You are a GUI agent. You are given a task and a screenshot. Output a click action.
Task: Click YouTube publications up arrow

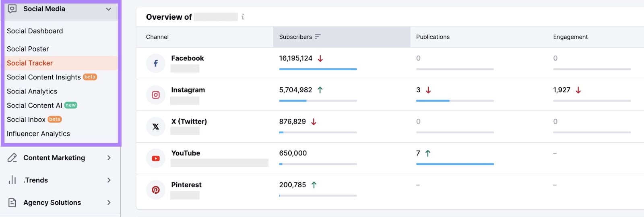pyautogui.click(x=428, y=153)
